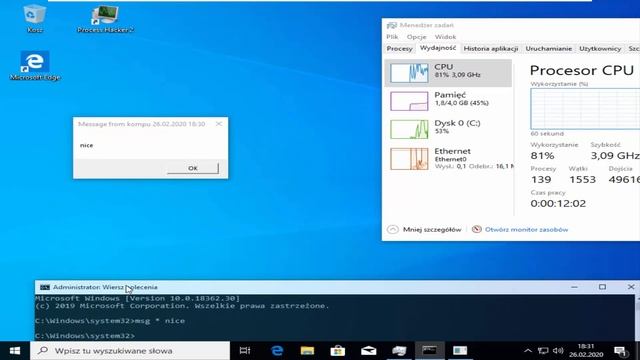The height and width of the screenshot is (360, 640).
Task: Open Task View from the taskbar
Action: point(245,351)
